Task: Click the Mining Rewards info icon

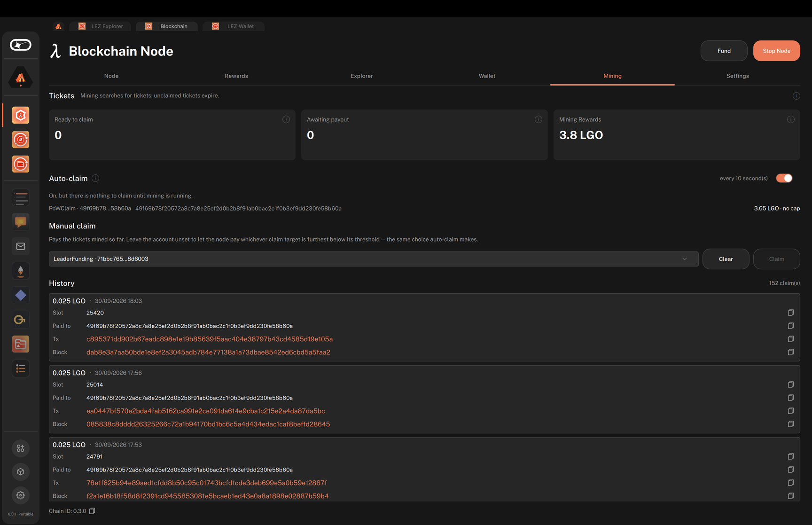Action: (x=791, y=119)
